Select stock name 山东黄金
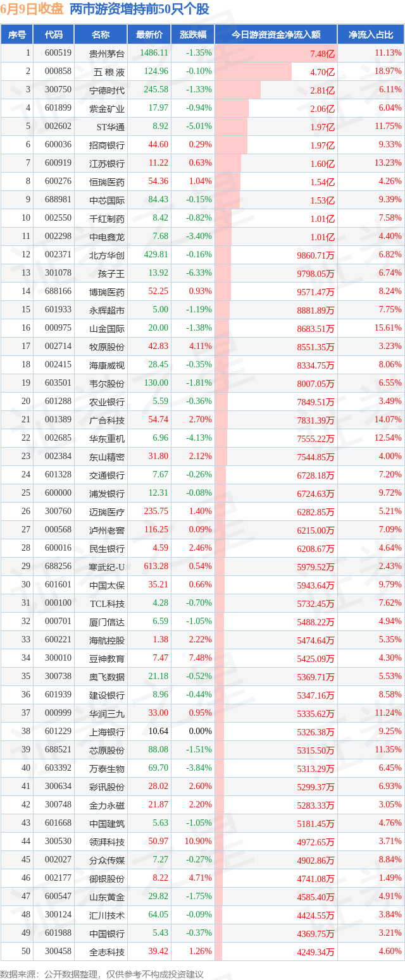 click(107, 897)
